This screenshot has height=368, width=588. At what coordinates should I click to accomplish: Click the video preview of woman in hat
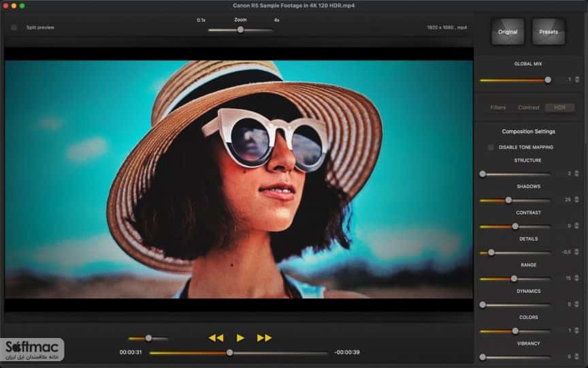click(x=239, y=179)
